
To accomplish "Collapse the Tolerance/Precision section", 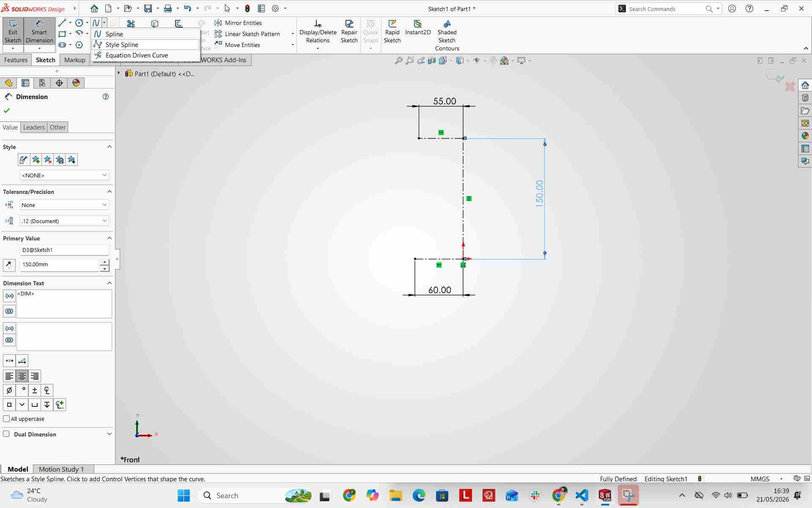I will click(x=110, y=191).
